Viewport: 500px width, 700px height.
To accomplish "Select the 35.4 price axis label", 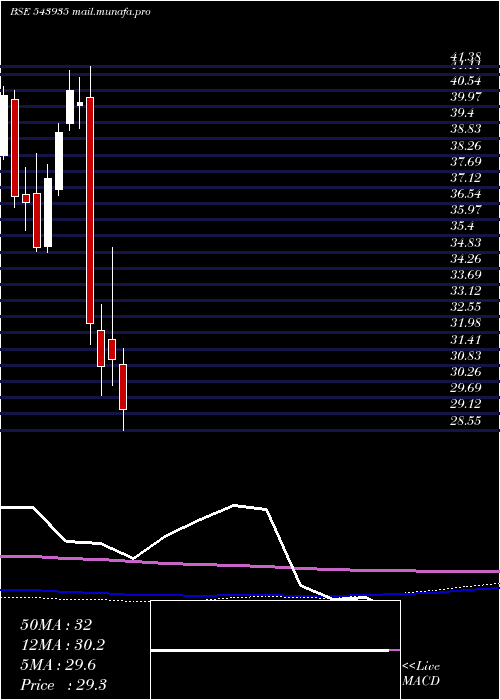I will click(462, 226).
